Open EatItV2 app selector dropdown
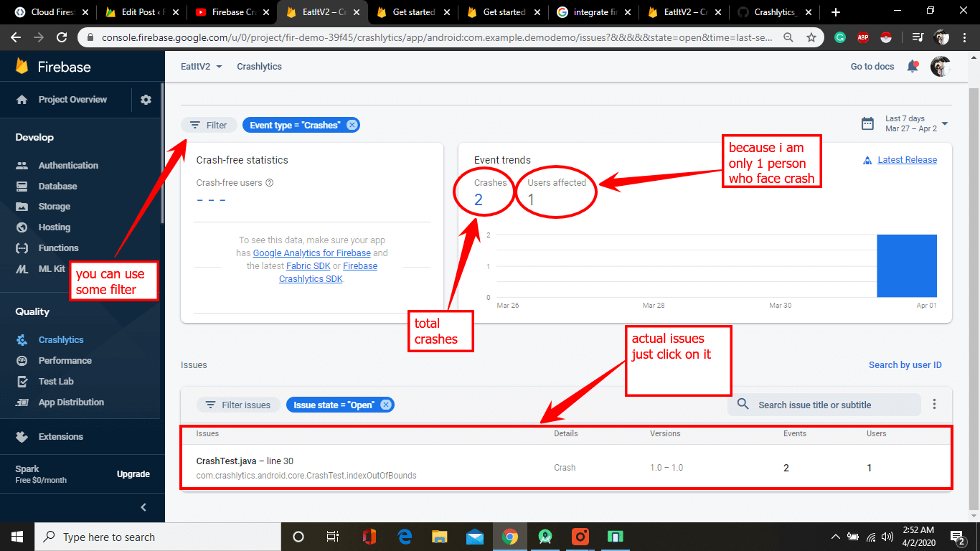 (x=202, y=66)
